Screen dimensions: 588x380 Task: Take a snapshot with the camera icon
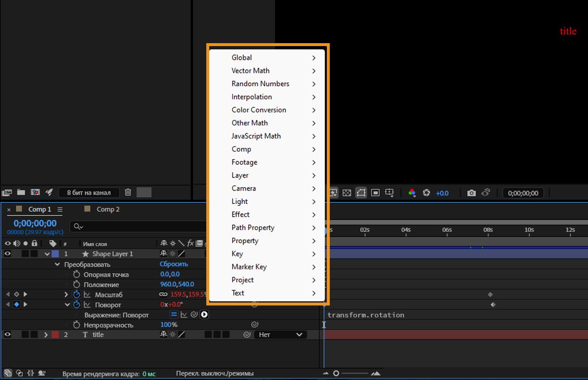click(471, 193)
